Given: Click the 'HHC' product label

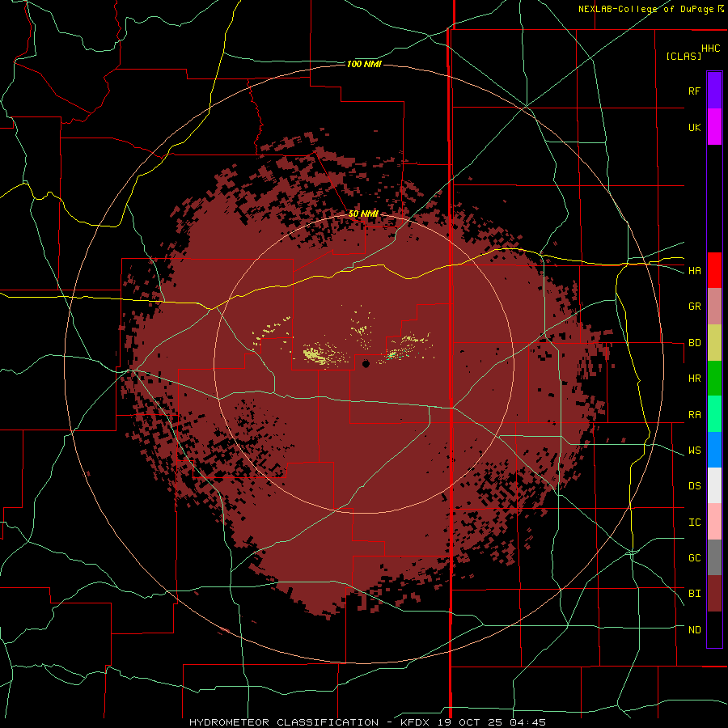Looking at the screenshot, I should click(x=710, y=49).
